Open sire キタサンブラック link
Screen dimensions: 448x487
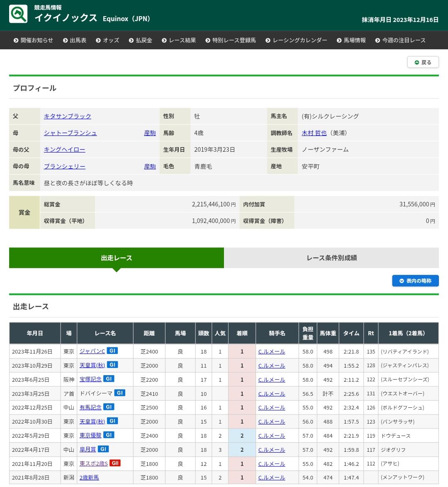coord(68,116)
